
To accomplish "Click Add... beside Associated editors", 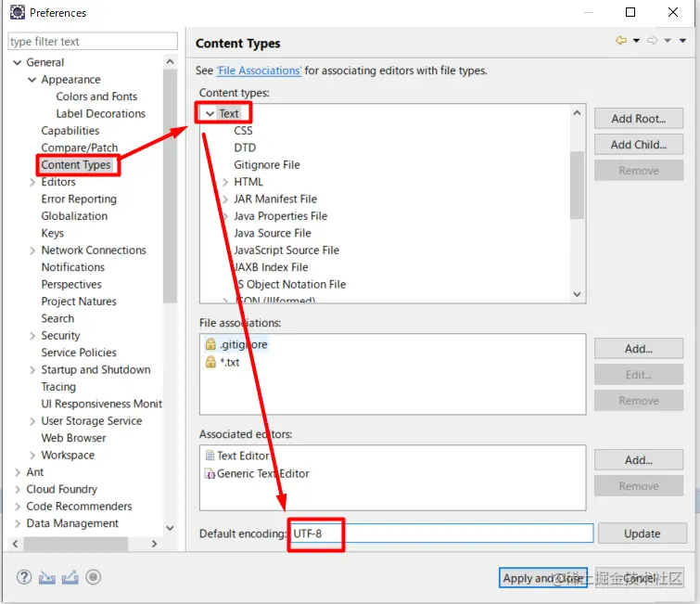I will (x=639, y=460).
